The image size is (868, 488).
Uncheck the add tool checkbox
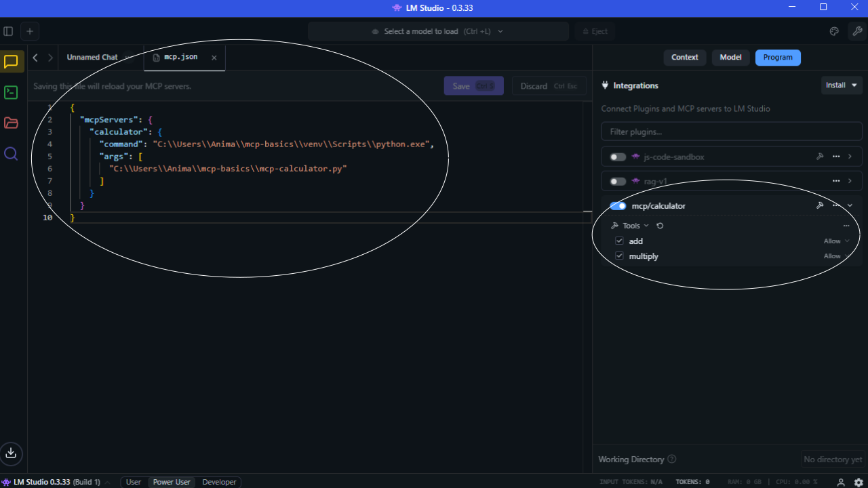click(x=619, y=241)
